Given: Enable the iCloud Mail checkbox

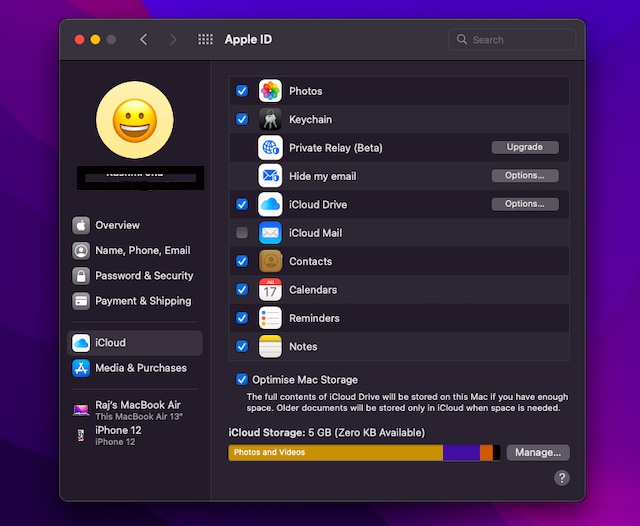Looking at the screenshot, I should pyautogui.click(x=242, y=233).
